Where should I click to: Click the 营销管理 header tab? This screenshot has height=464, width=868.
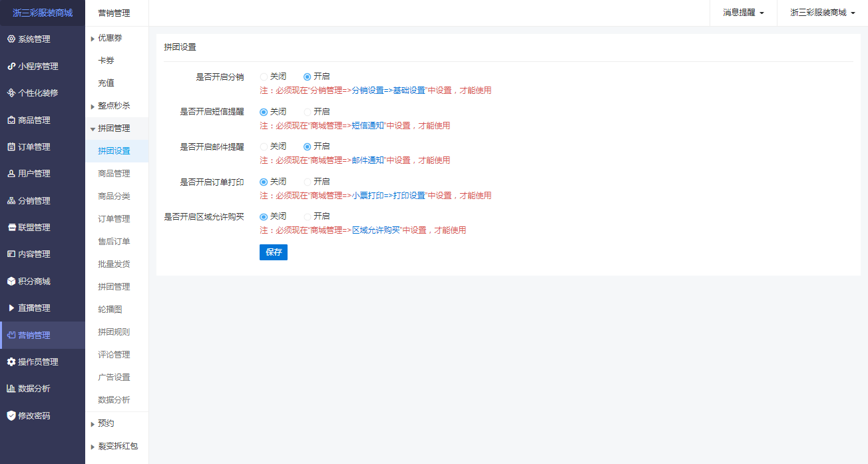click(x=114, y=13)
